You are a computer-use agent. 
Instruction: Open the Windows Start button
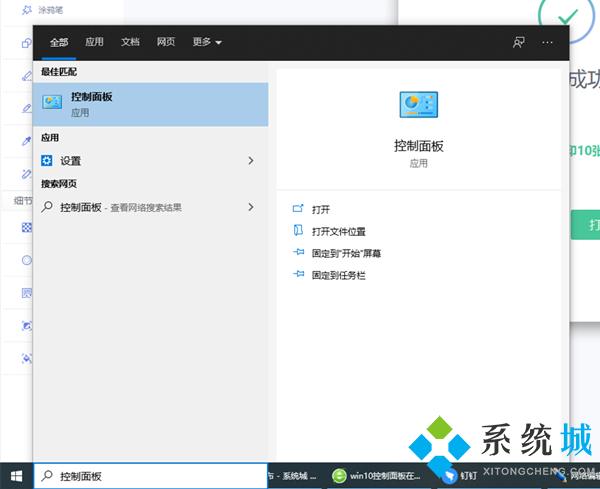(x=16, y=476)
